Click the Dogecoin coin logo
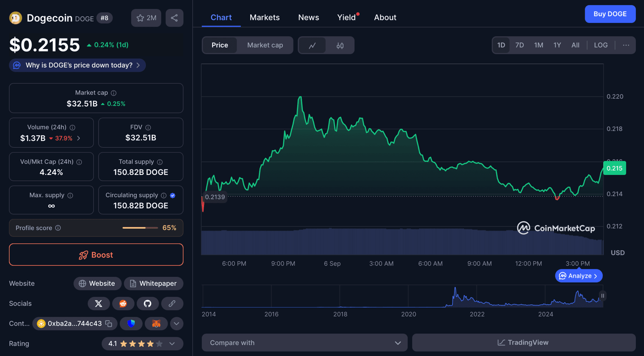The height and width of the screenshot is (356, 644). tap(16, 18)
